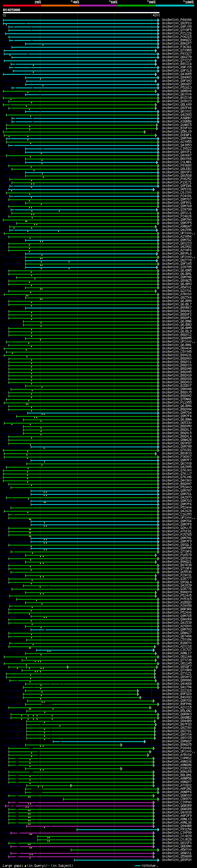Click the red ~20% identity scale segment
The width and height of the screenshot is (197, 868).
[x=22, y=6]
